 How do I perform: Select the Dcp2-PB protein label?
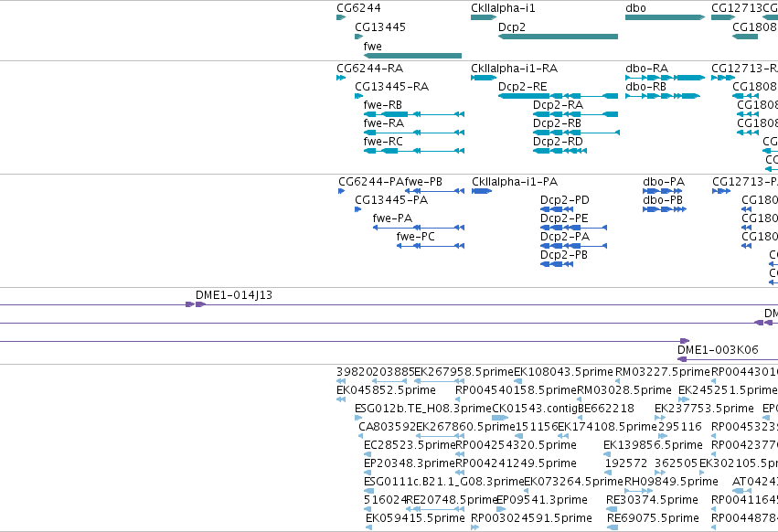(x=564, y=256)
